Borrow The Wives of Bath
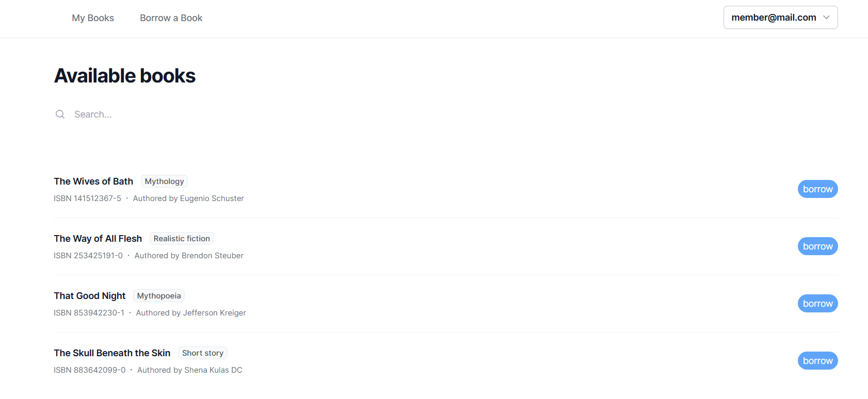 817,189
